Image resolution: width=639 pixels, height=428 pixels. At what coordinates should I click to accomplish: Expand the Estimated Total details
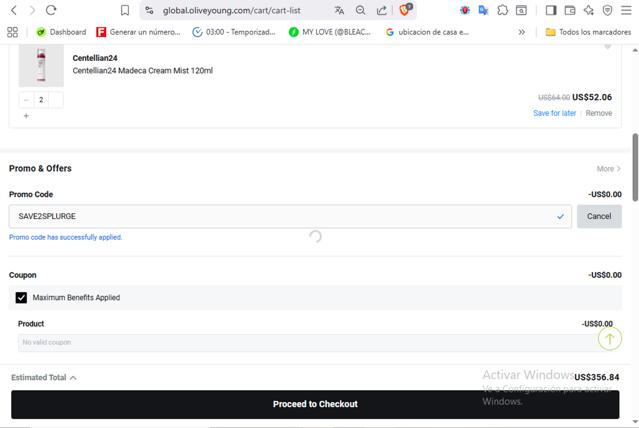tap(44, 377)
